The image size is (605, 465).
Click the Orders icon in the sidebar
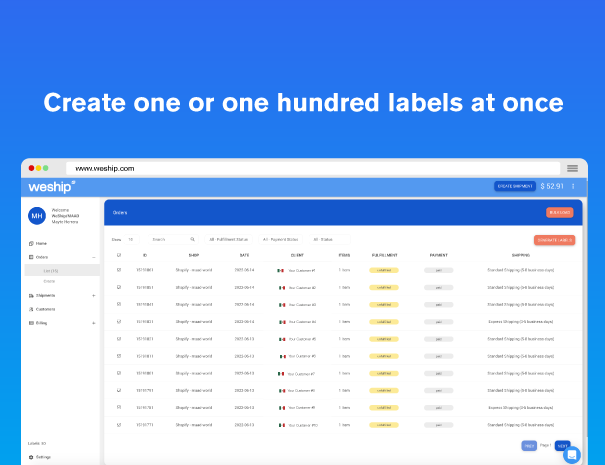click(31, 257)
